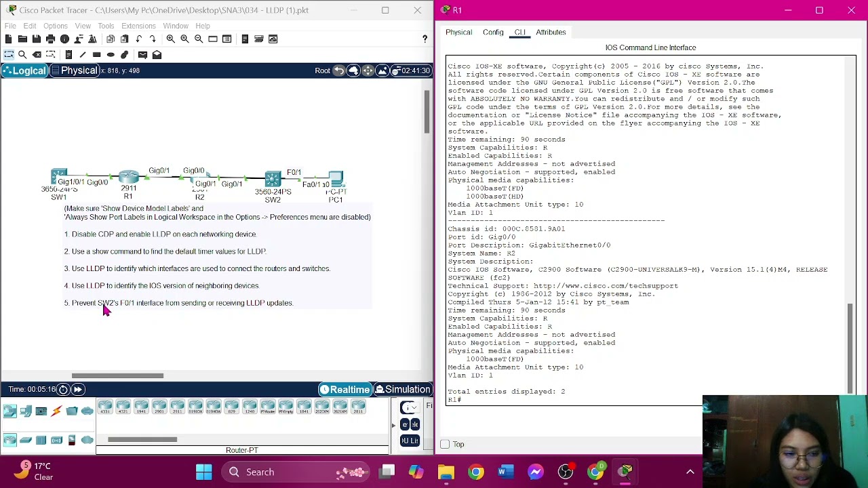Screen dimensions: 868x488
Task: Choose the Draw Rectangle tool
Action: [96, 55]
